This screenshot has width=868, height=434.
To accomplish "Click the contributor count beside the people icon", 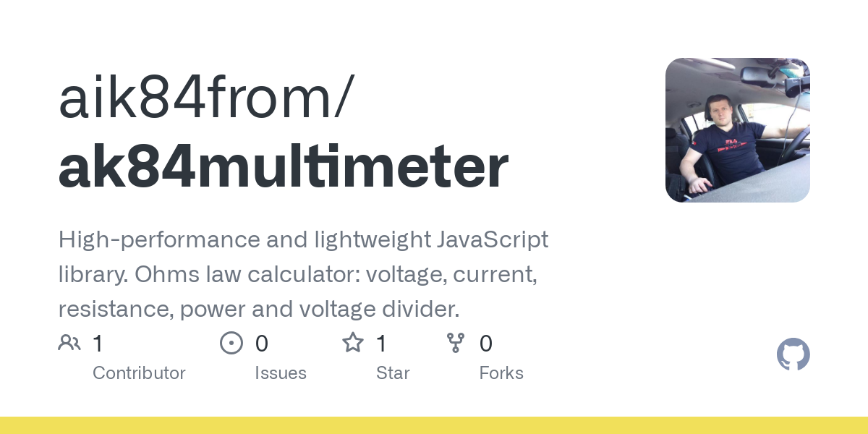I will tap(98, 344).
